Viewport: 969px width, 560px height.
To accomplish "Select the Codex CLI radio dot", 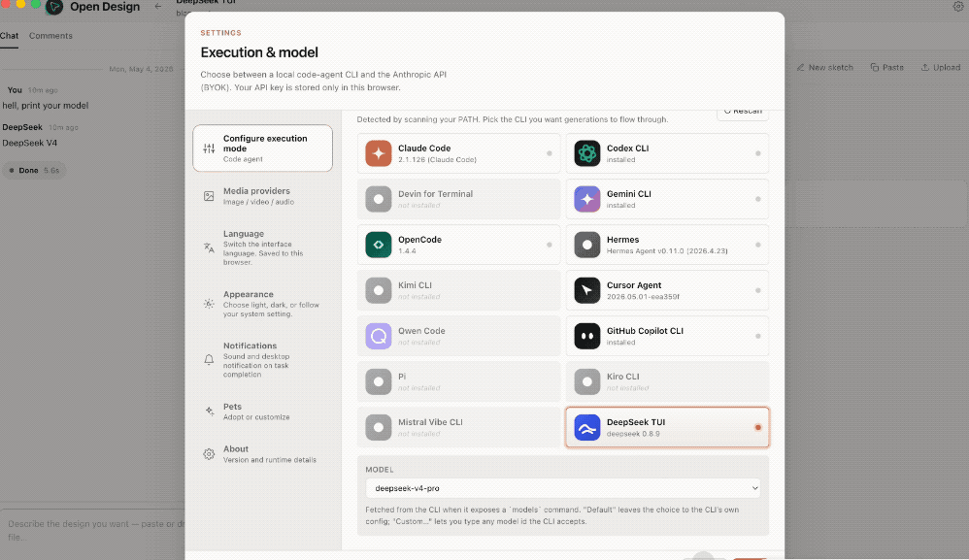I will point(757,153).
